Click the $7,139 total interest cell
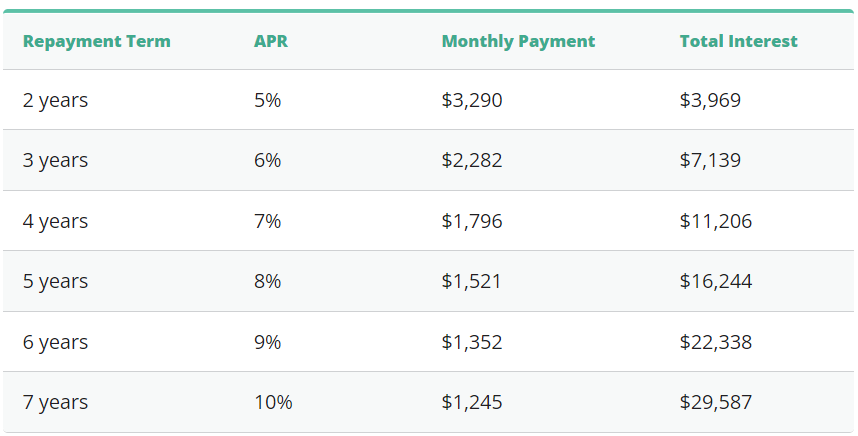The width and height of the screenshot is (858, 436). 710,160
